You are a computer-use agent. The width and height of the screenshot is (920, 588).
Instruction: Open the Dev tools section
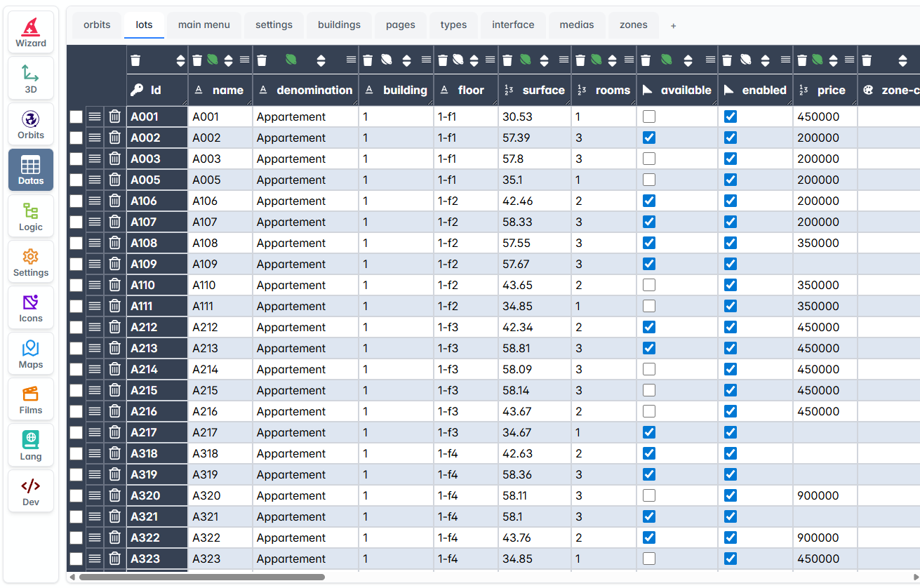(31, 492)
